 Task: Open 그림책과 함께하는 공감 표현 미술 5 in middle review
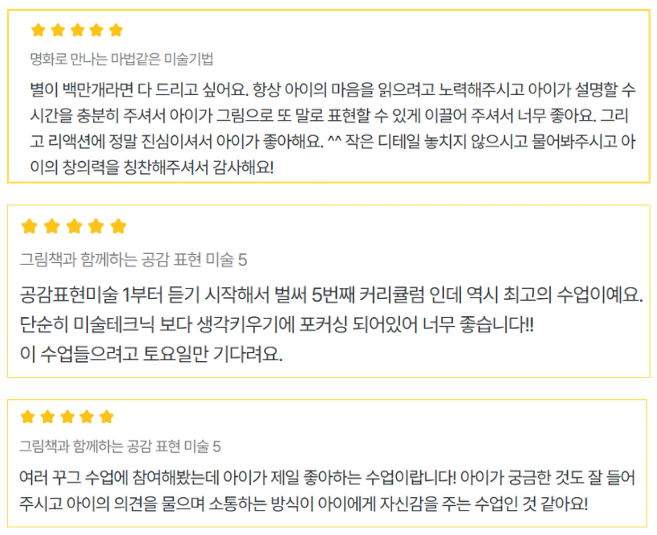click(x=134, y=260)
